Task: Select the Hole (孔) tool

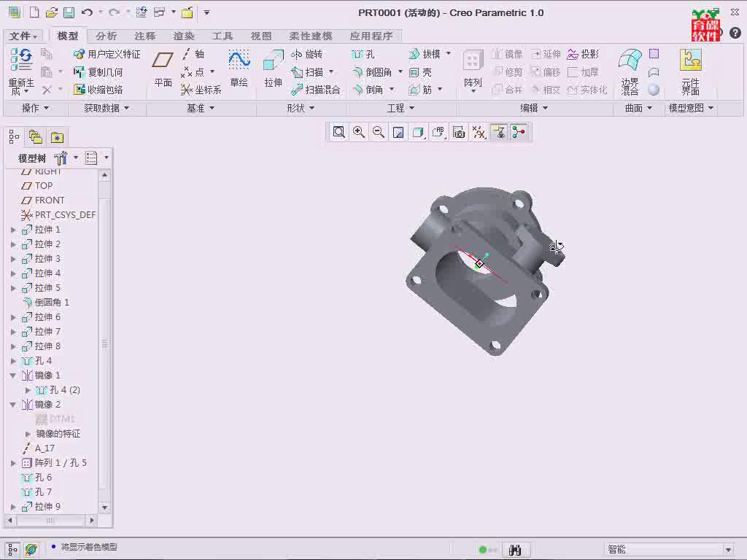Action: (x=363, y=54)
